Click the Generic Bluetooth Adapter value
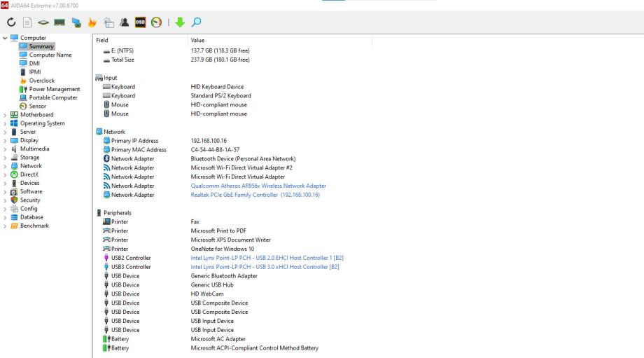The image size is (644, 358). point(224,276)
